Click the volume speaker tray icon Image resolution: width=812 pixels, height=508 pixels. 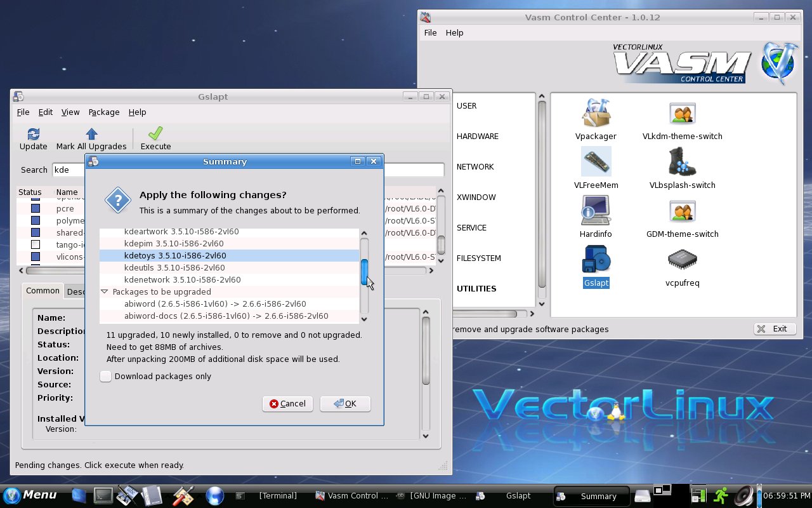(744, 495)
